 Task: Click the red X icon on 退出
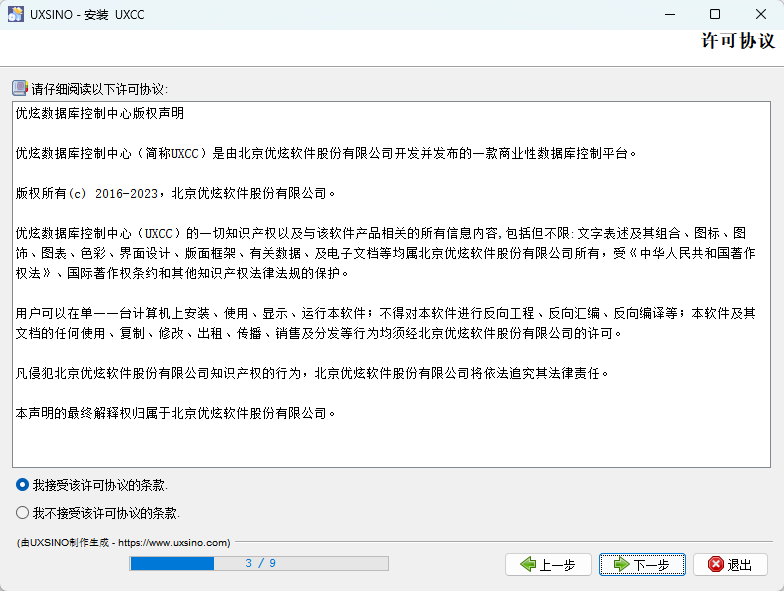[x=715, y=565]
